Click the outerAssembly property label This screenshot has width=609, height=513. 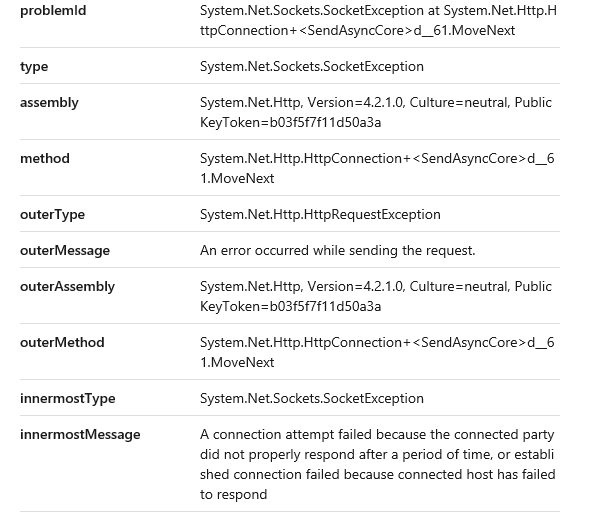(x=67, y=286)
